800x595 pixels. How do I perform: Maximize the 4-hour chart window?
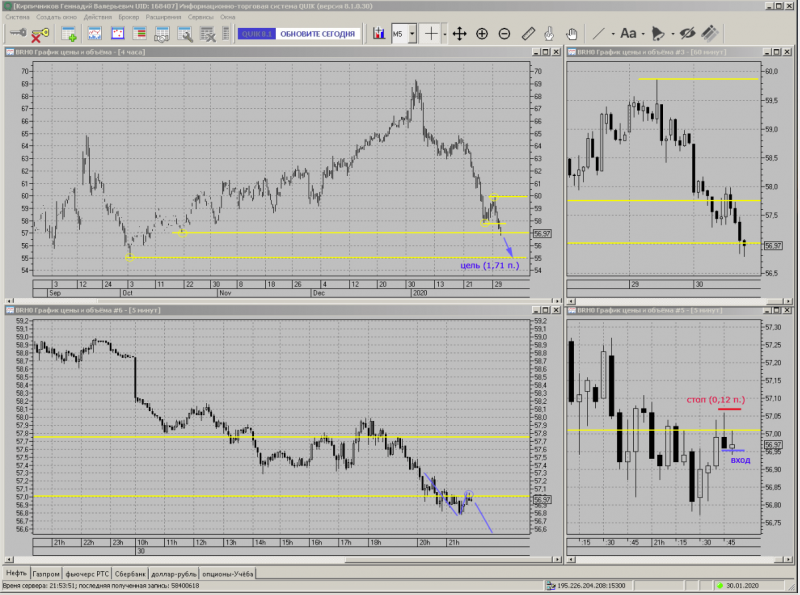(x=545, y=52)
